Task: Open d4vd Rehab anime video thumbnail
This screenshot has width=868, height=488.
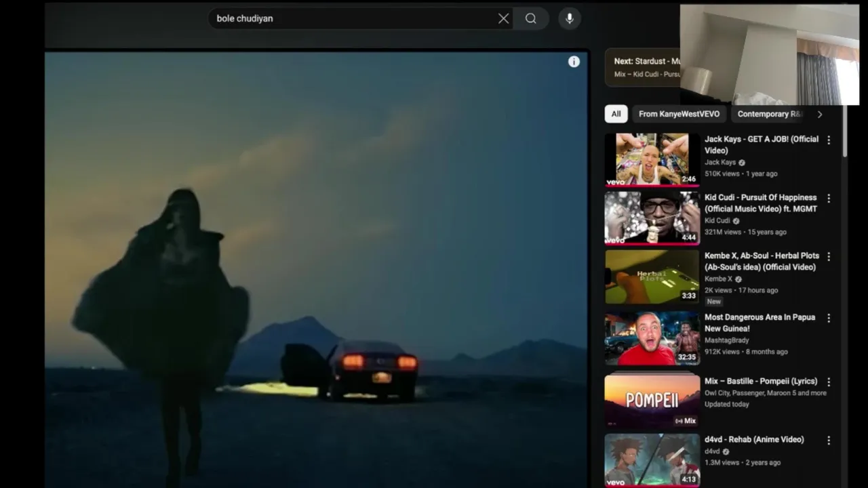Action: (652, 460)
